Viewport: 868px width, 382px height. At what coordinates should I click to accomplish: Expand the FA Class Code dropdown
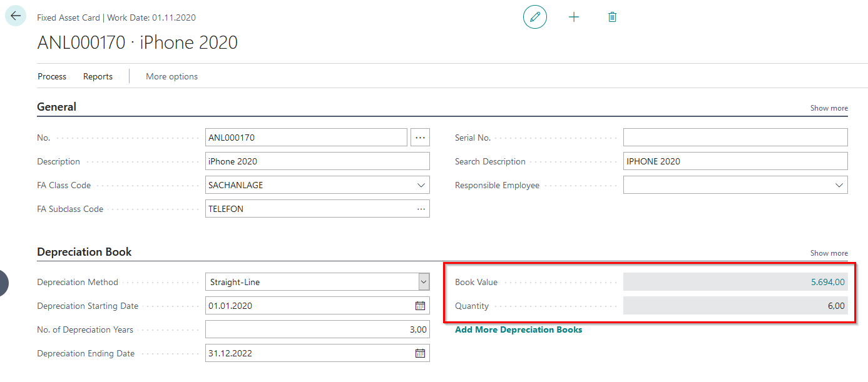(421, 185)
